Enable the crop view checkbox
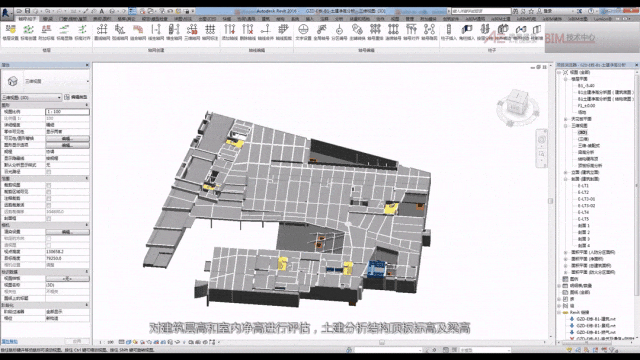 coord(49,185)
